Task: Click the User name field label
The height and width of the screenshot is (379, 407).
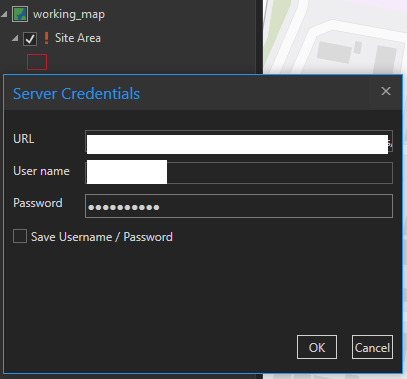Action: [x=41, y=171]
